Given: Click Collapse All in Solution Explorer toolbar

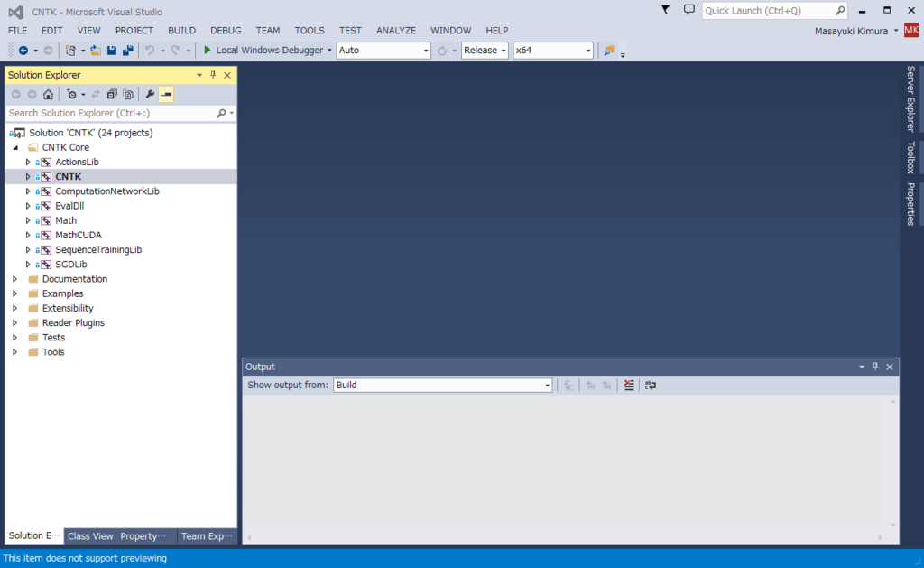Looking at the screenshot, I should coord(111,95).
